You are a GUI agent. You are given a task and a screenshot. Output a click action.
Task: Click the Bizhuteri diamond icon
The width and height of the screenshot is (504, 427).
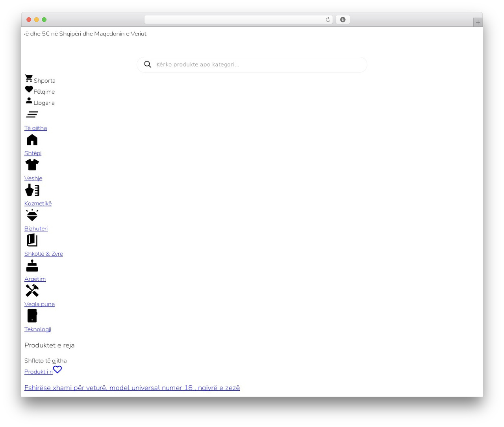[32, 215]
